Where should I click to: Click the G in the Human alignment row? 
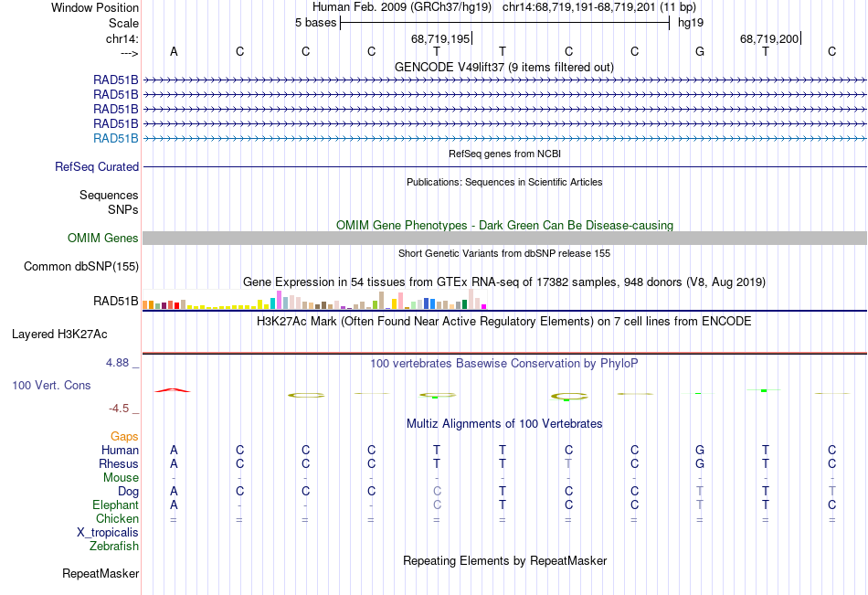pyautogui.click(x=700, y=450)
